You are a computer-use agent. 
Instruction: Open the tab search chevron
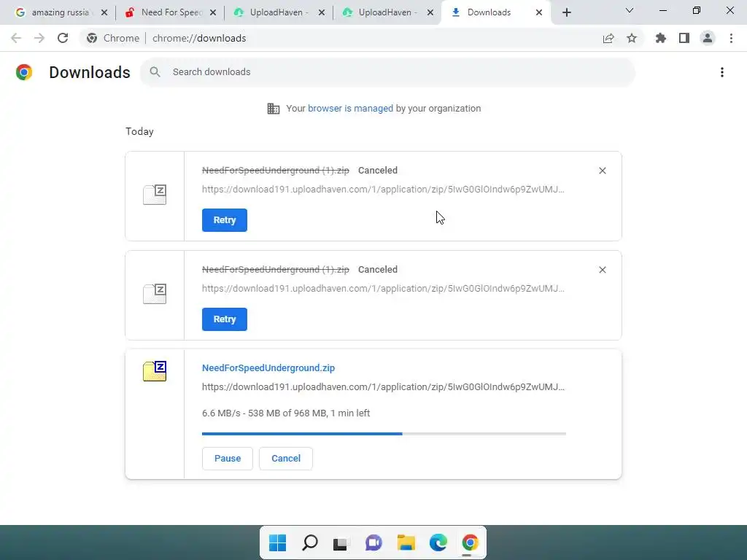pos(630,10)
